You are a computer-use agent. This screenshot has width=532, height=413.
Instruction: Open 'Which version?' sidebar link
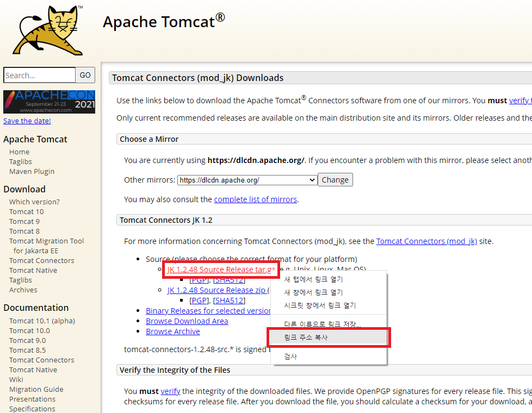[x=34, y=202]
